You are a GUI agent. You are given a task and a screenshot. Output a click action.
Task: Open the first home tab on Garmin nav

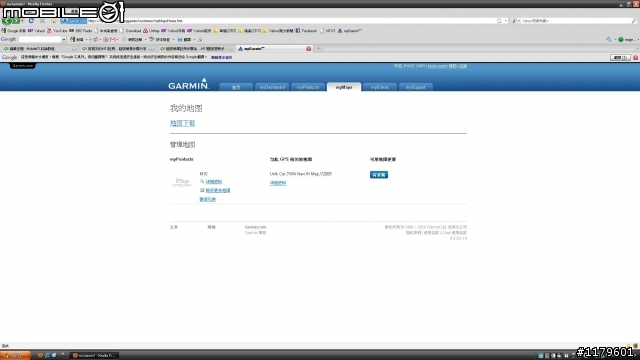(x=236, y=87)
